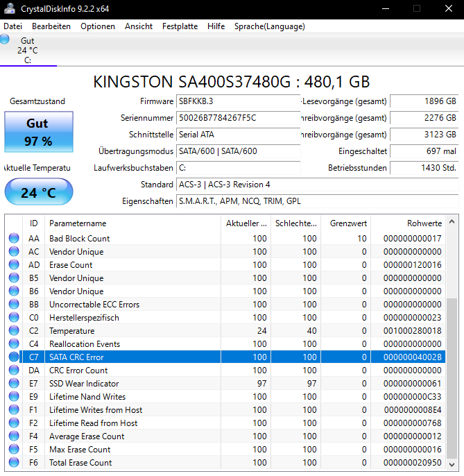Click the status orb in row AC
Viewport: 464px width, 476px height.
pos(14,252)
